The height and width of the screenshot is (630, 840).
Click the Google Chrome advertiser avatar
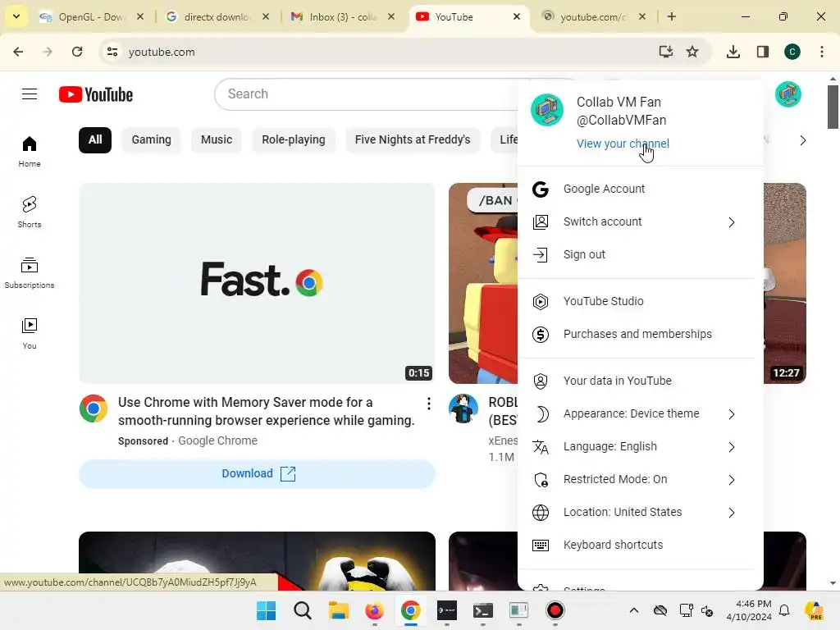pos(94,409)
